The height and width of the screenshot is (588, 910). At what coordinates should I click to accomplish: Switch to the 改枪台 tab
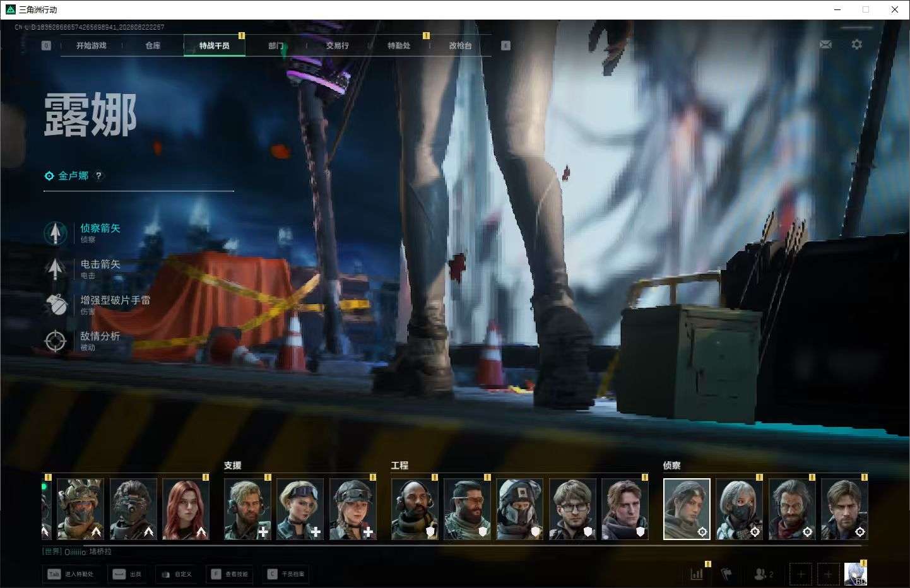460,45
